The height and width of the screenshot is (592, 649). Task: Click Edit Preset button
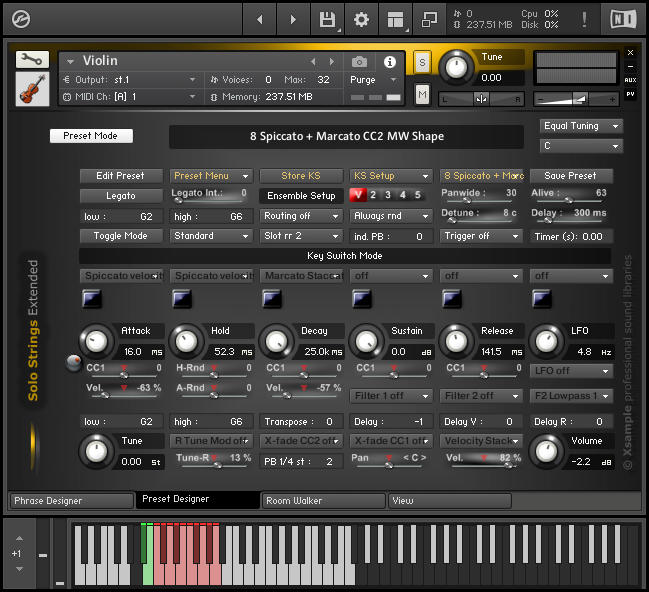point(121,176)
